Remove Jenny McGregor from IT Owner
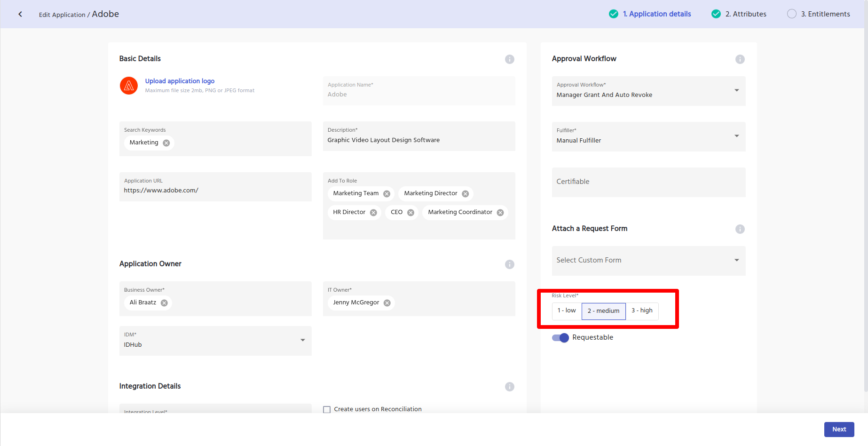The image size is (868, 446). (387, 303)
